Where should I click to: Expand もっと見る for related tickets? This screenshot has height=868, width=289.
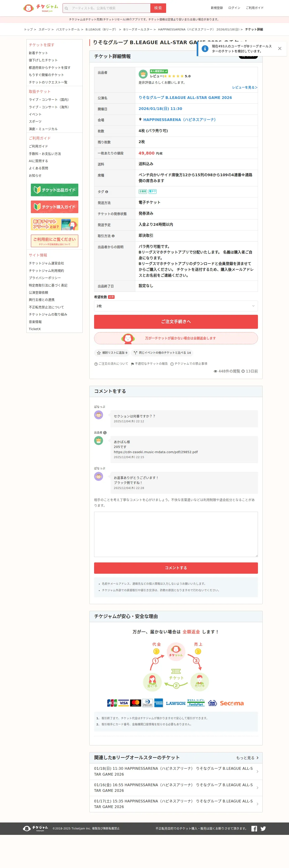247,758
